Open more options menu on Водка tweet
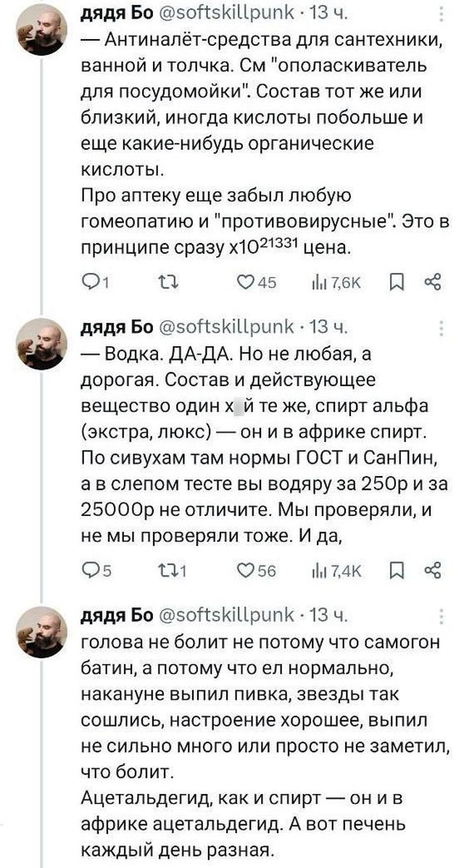This screenshot has height=868, width=464. coord(442,329)
